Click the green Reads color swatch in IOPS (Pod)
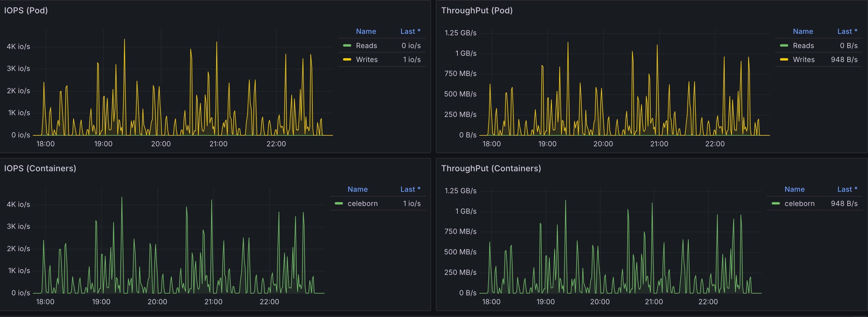 tap(347, 45)
